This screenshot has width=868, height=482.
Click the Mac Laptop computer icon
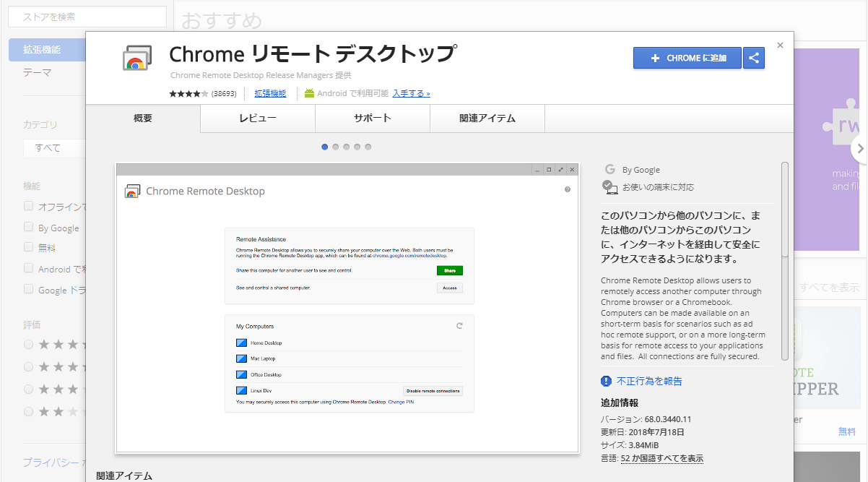241,358
